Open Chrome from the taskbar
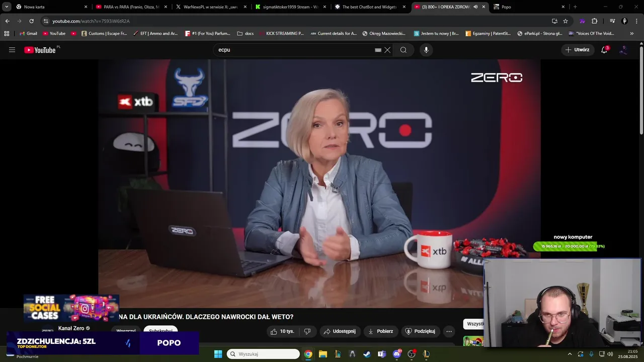Viewport: 644px width, 362px height. 308,354
